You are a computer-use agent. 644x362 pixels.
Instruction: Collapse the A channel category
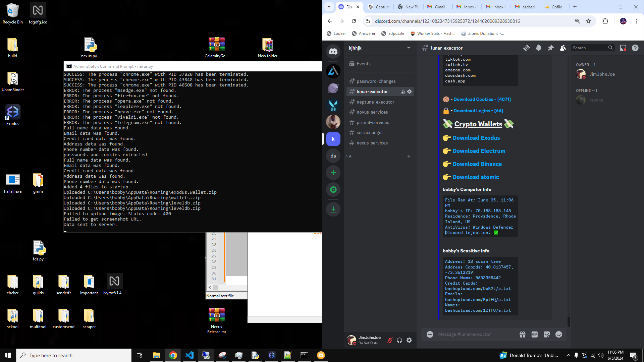(350, 156)
